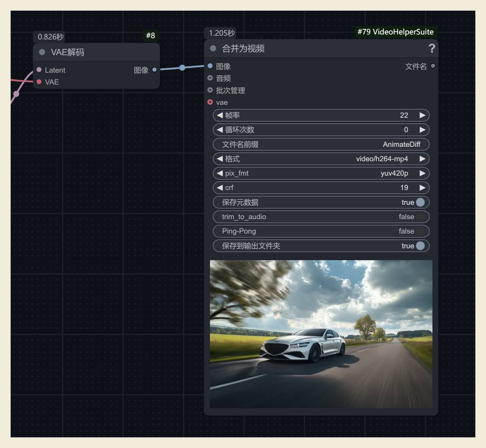Click the car video preview thumbnail

click(321, 334)
